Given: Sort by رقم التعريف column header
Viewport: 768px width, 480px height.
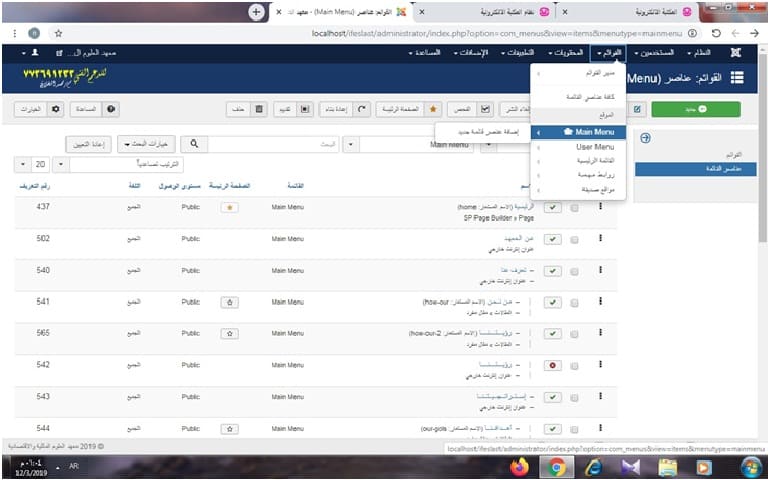Looking at the screenshot, I should (x=34, y=186).
